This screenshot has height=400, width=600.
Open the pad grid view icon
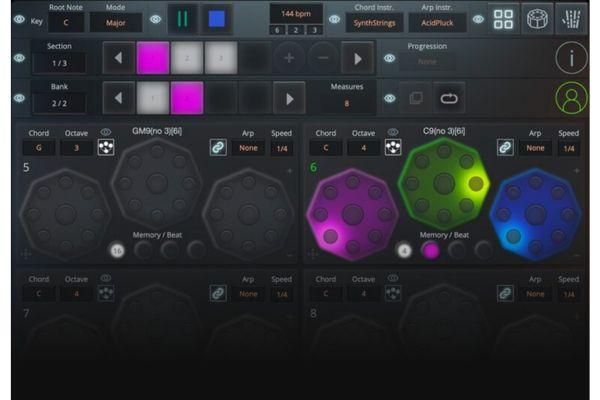[504, 19]
